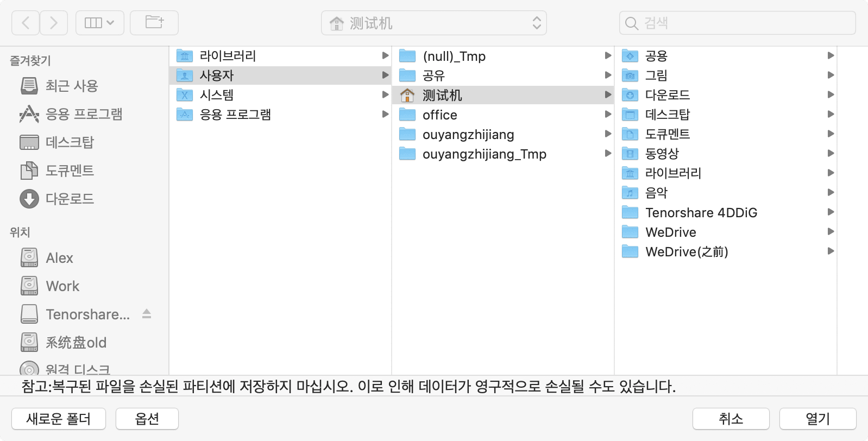Click the 검색 search field
Screen dimensions: 868x441
tap(738, 23)
